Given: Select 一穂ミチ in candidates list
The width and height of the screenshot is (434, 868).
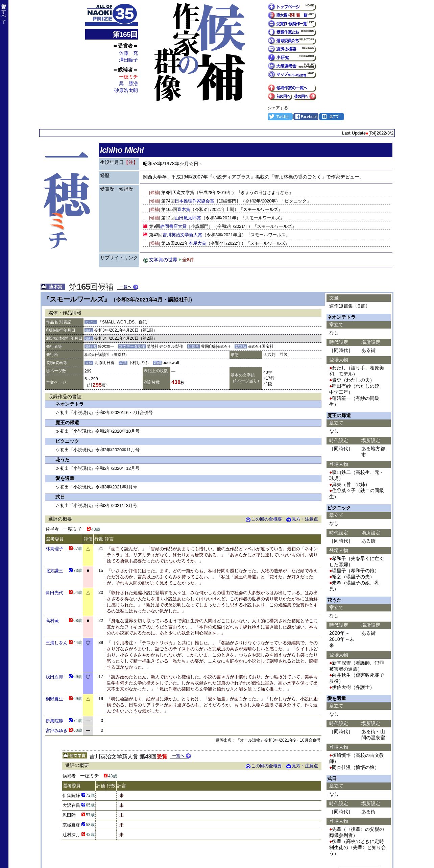Looking at the screenshot, I should (x=128, y=77).
